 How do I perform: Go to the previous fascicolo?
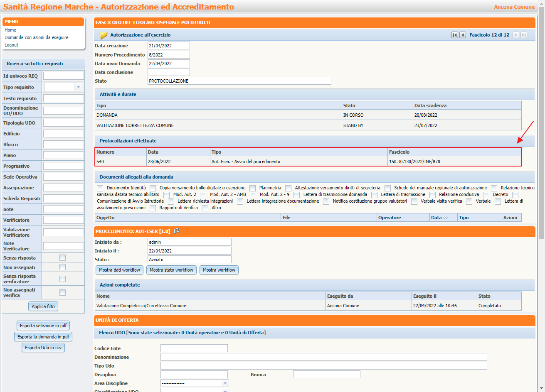tap(463, 35)
